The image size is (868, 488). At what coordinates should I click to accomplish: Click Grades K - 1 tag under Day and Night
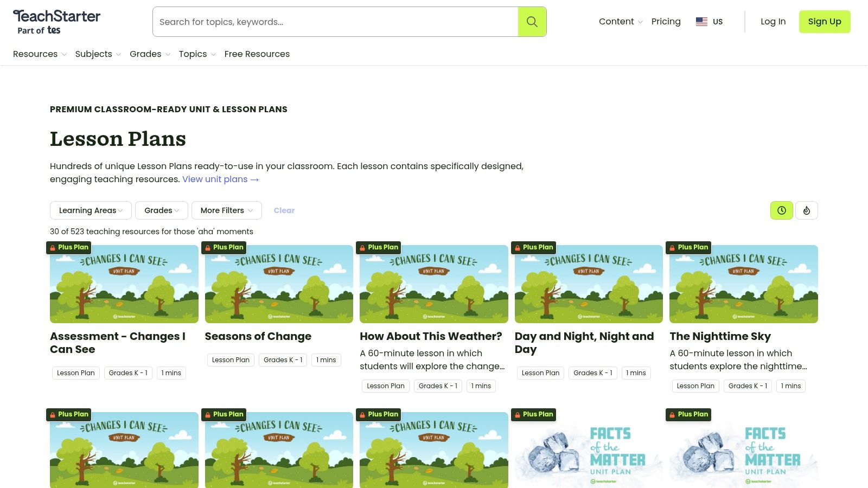click(x=592, y=373)
